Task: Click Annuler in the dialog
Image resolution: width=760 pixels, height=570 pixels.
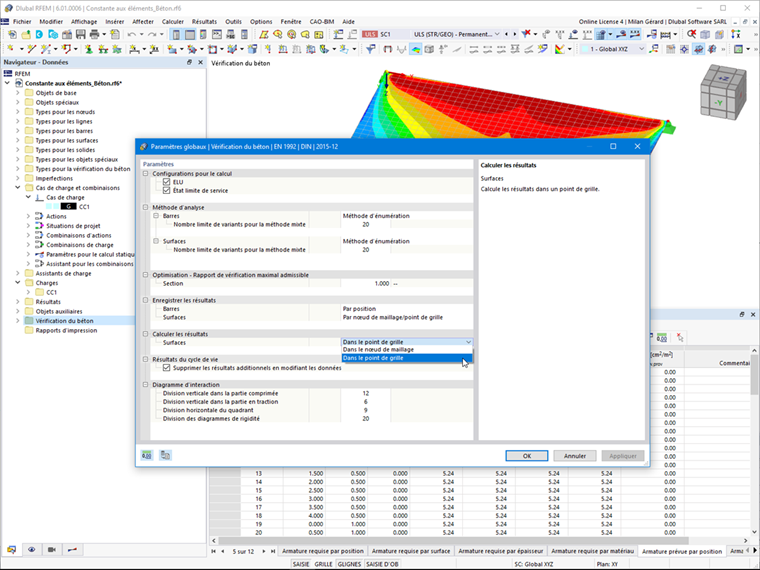Action: click(575, 456)
